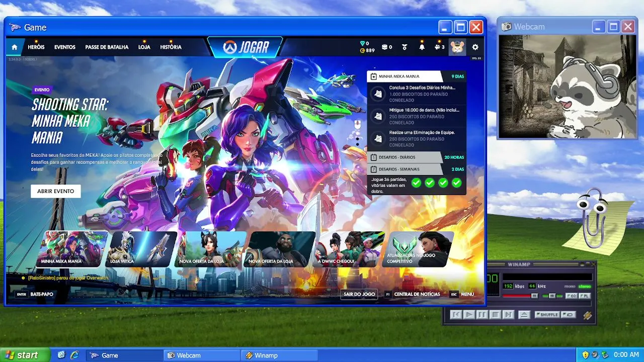644x362 pixels.
Task: Click the Desafios Diários calendar icon
Action: tap(374, 157)
